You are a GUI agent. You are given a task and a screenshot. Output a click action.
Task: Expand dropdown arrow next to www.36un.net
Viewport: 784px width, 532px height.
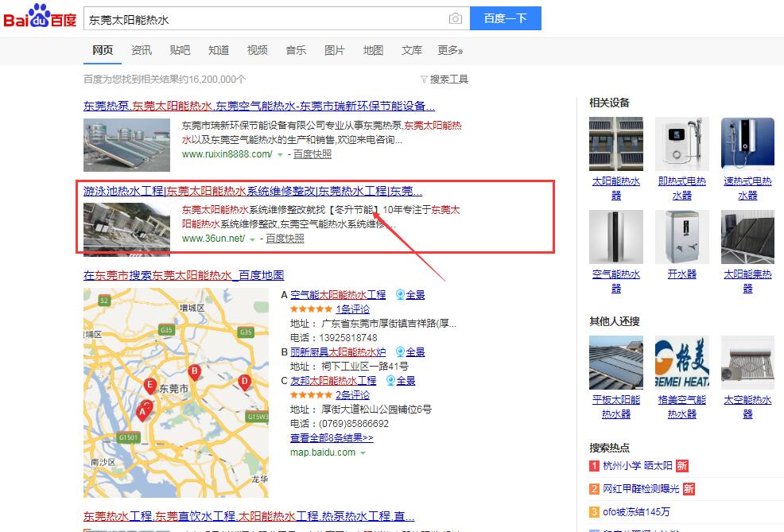pos(253,239)
